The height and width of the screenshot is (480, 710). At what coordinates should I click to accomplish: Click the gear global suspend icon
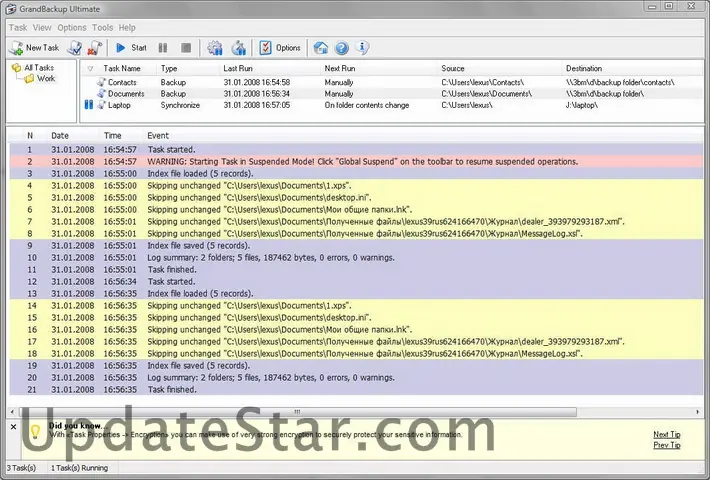[215, 48]
